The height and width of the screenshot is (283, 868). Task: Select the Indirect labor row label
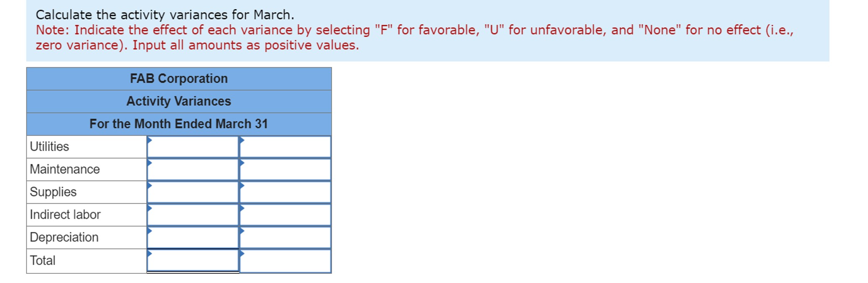coord(65,215)
